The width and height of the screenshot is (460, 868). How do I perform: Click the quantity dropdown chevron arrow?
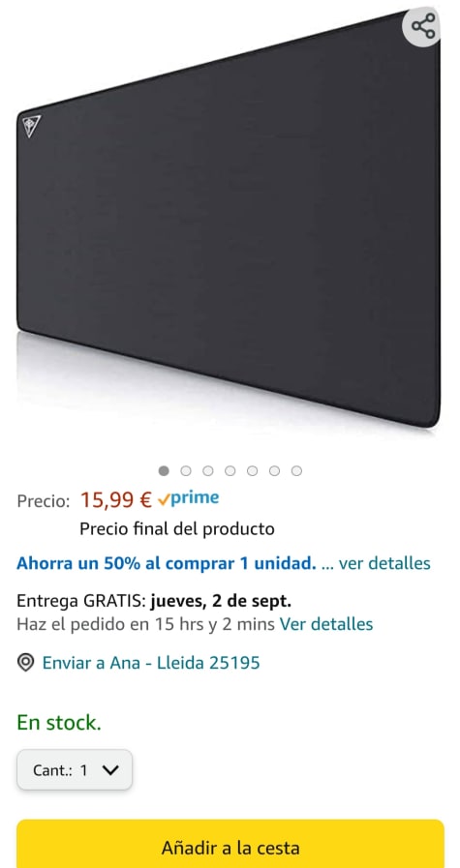click(x=110, y=770)
